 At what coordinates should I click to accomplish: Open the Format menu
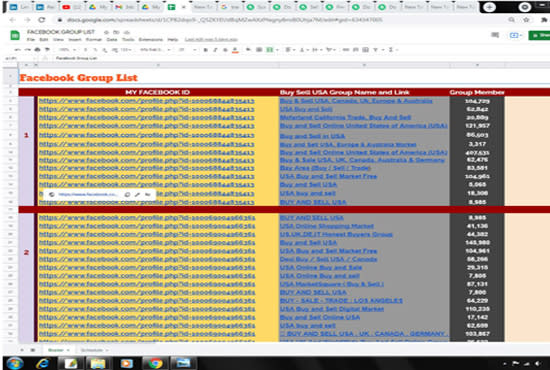94,40
